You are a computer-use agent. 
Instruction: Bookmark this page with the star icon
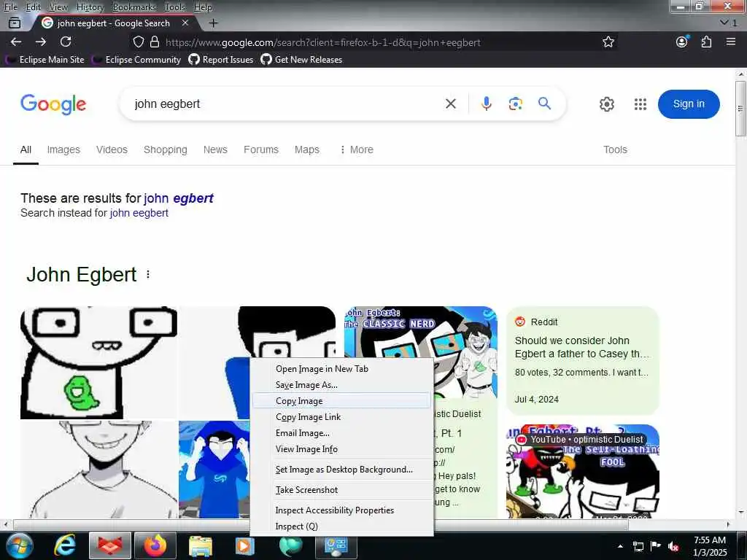coord(608,42)
